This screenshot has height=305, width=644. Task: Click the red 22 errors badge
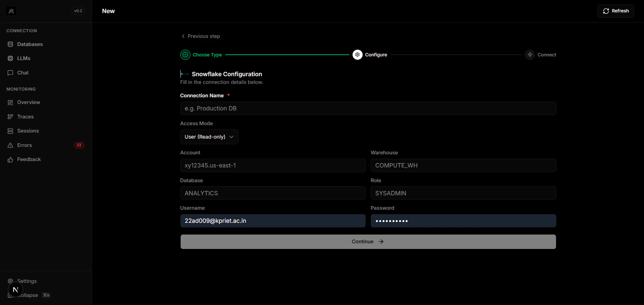click(x=79, y=145)
